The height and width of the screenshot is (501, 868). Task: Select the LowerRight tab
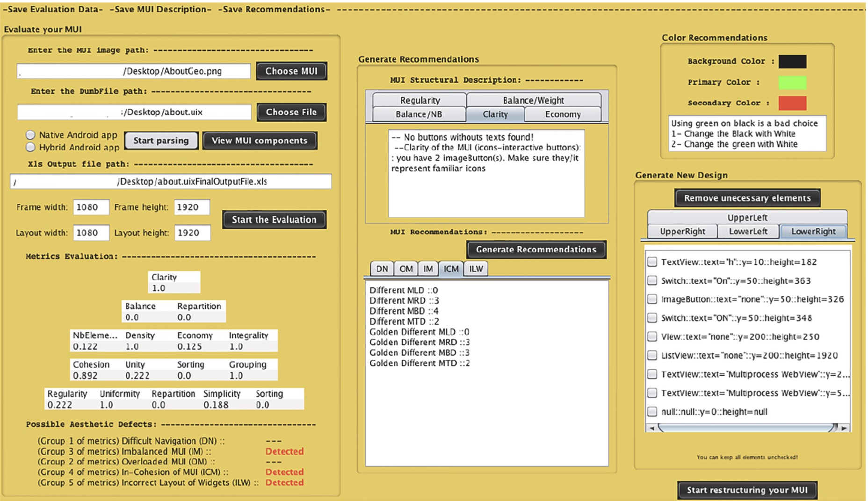tap(813, 231)
